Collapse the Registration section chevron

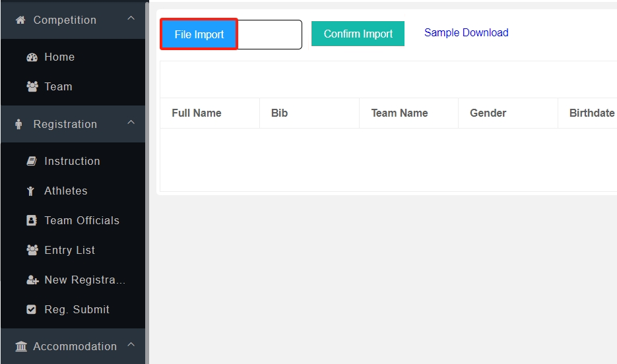131,123
